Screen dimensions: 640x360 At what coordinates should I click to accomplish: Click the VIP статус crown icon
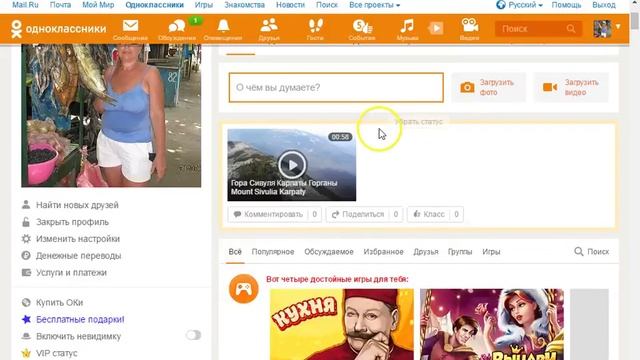point(26,353)
